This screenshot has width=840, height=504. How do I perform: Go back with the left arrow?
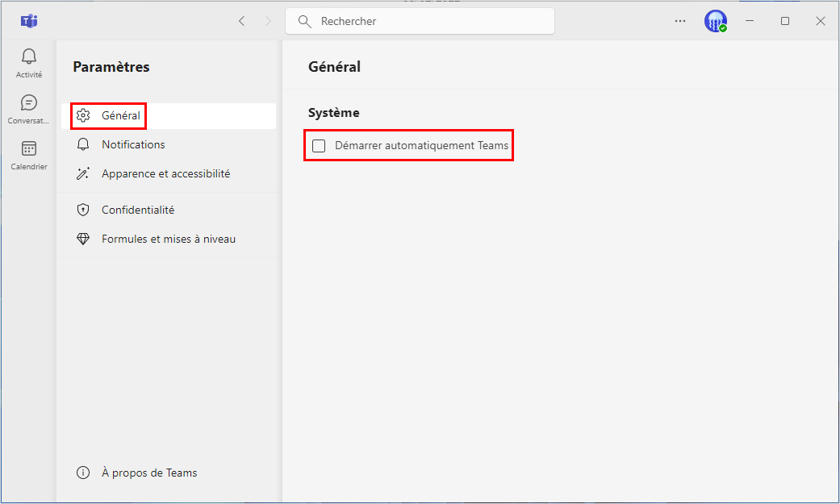tap(241, 21)
